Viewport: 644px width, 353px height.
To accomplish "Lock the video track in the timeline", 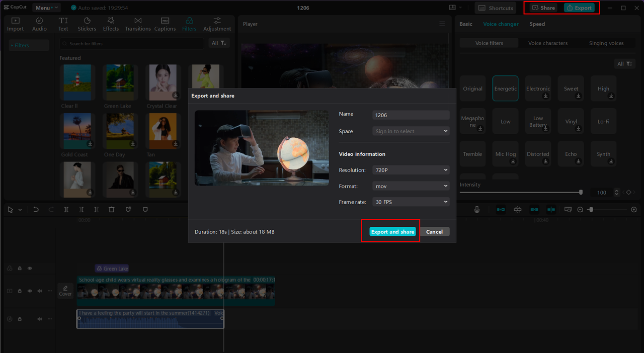I will 19,290.
